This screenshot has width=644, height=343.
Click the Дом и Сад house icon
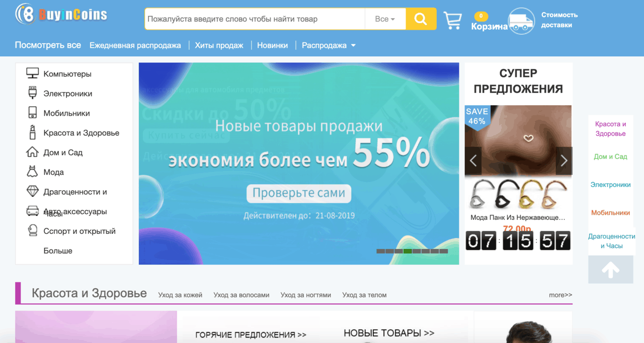[x=32, y=152]
